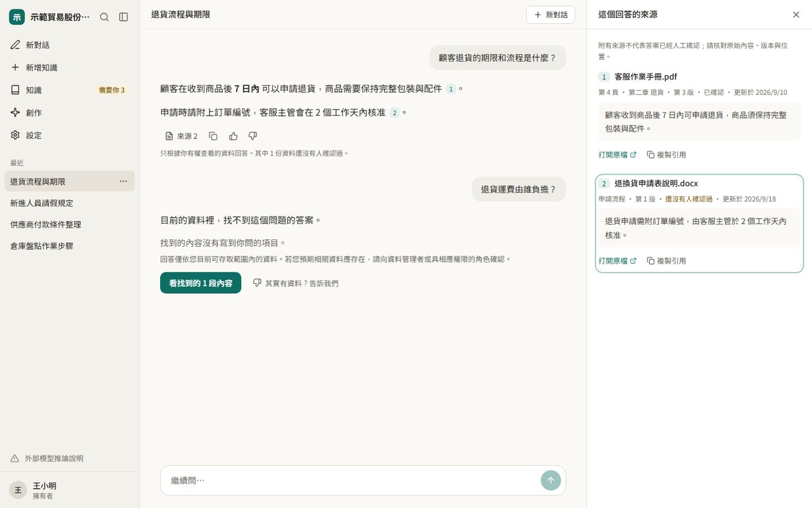The width and height of the screenshot is (812, 508).
Task: Click the send arrow button
Action: point(551,480)
